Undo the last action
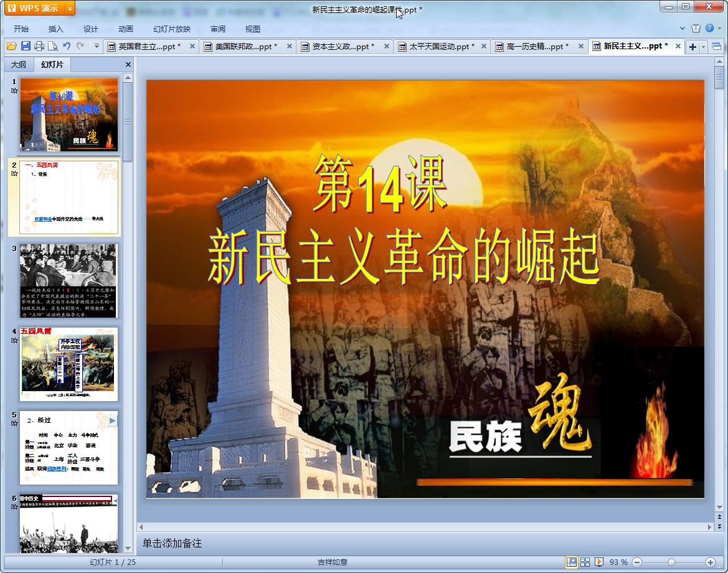Viewport: 728px width, 573px height. (x=67, y=46)
